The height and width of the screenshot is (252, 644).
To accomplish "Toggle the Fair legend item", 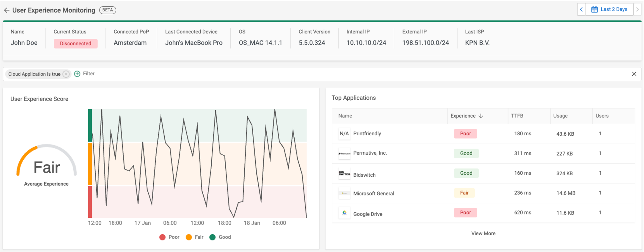I will [x=194, y=237].
